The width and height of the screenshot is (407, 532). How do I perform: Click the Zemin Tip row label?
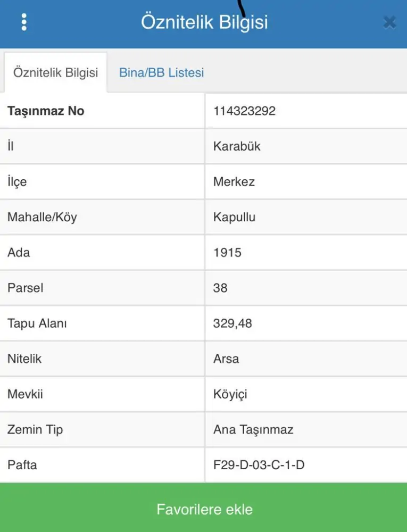35,429
